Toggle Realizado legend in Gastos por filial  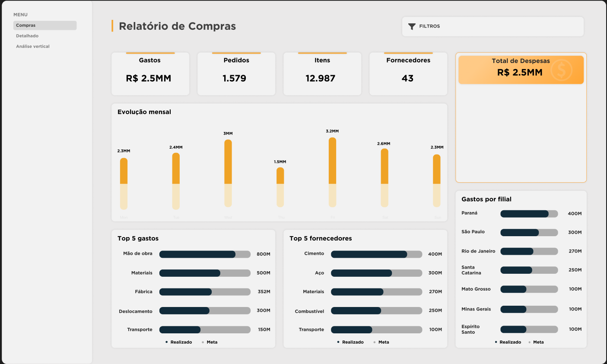click(510, 342)
